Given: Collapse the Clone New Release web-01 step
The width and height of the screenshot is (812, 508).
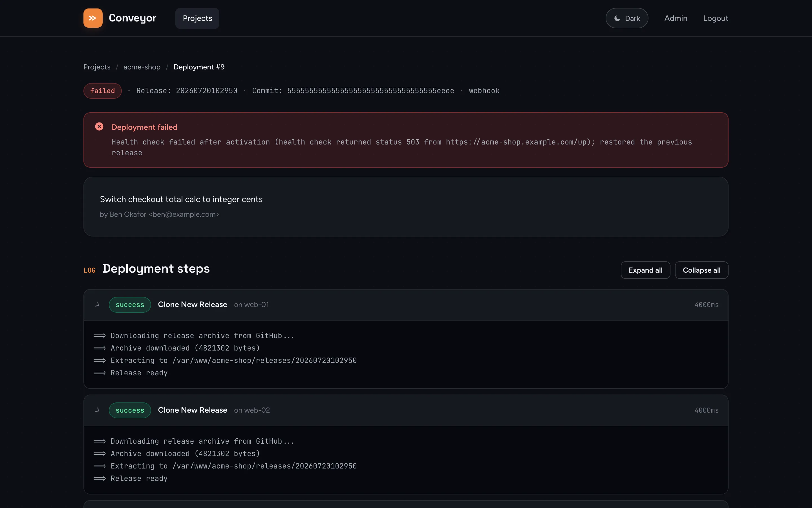Looking at the screenshot, I should click(x=97, y=305).
